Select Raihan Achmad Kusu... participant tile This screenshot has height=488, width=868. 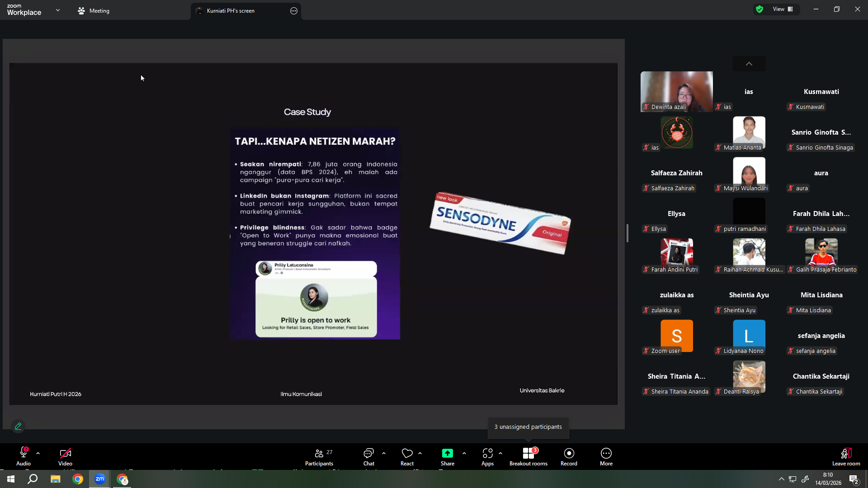pyautogui.click(x=749, y=254)
